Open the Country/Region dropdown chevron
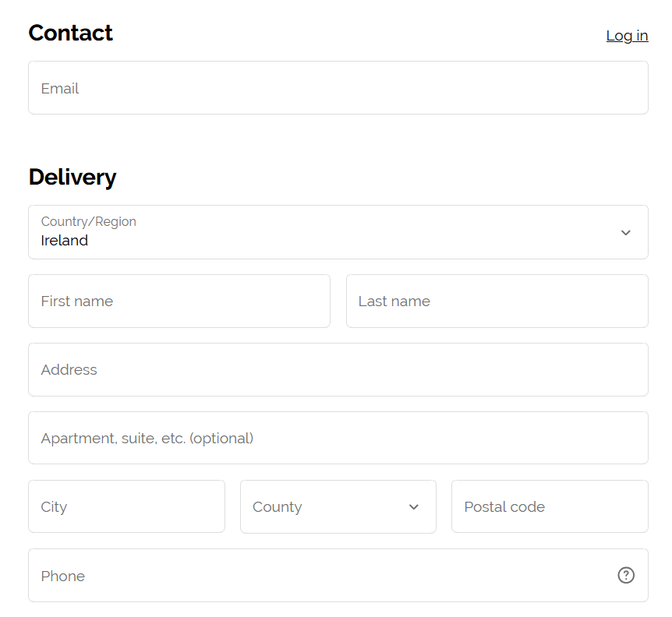Viewport: 672px width, 617px height. coord(625,232)
